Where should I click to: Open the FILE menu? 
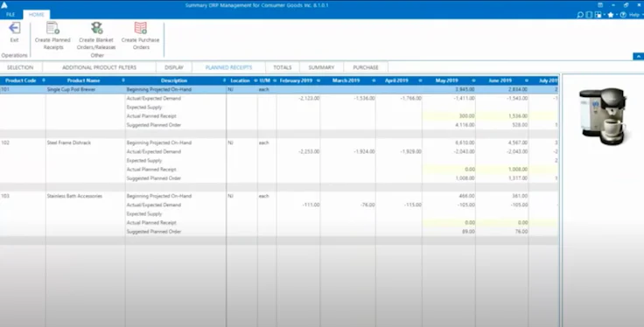click(10, 14)
